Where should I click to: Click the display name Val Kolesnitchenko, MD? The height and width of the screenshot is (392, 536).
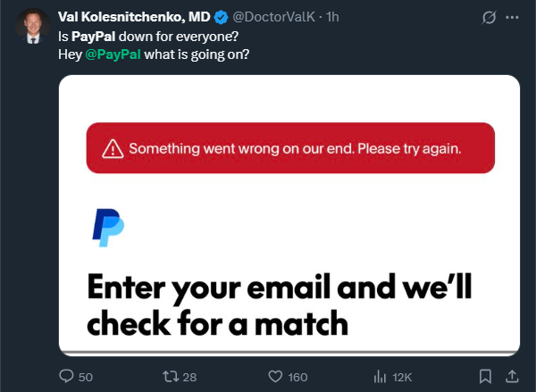click(134, 18)
